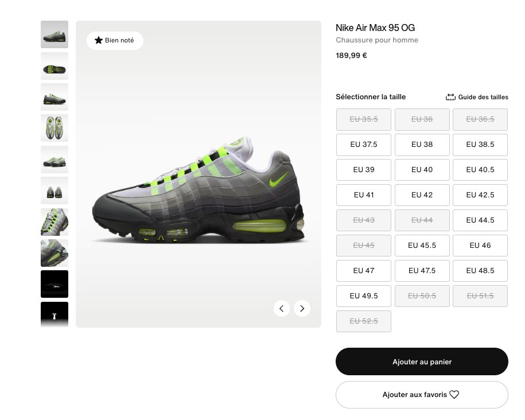Viewport: 525px width, 420px height.
Task: Click the Nike Air Max 95 OG title
Action: (x=375, y=28)
